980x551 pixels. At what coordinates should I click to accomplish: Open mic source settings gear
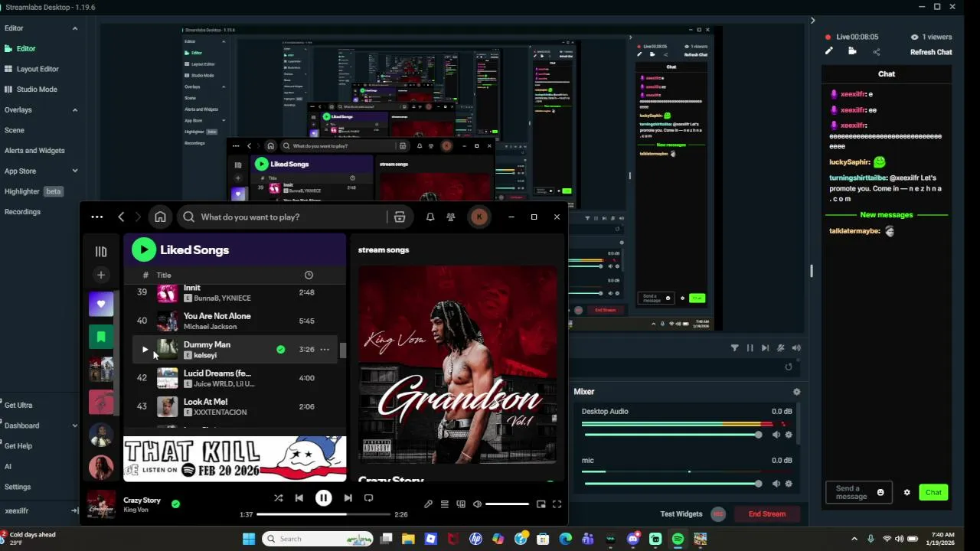click(x=789, y=484)
